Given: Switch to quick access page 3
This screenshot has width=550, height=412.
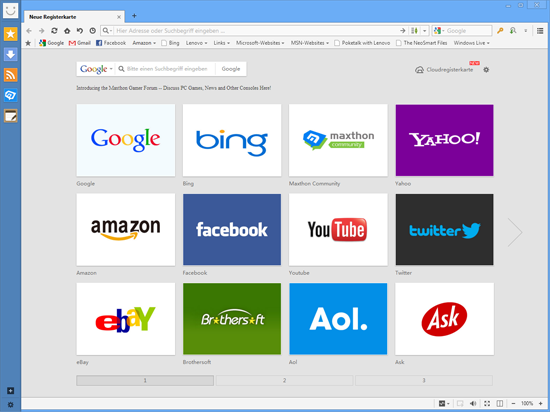Looking at the screenshot, I should tap(424, 380).
